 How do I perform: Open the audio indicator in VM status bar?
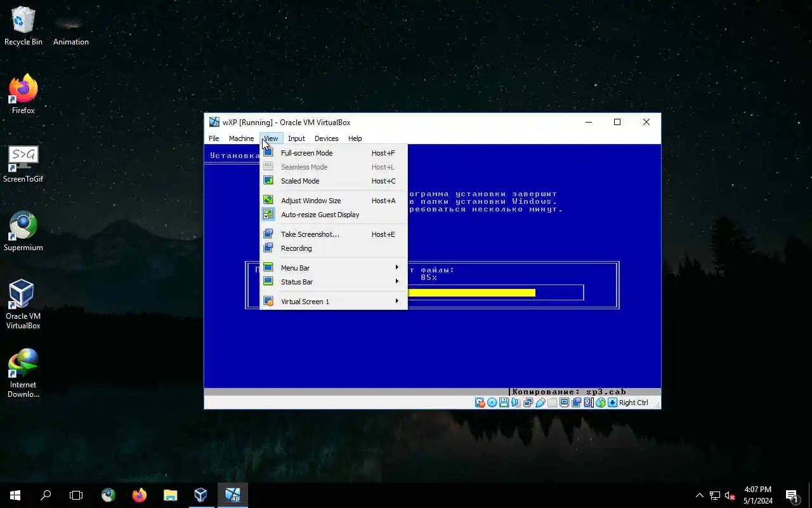click(515, 403)
